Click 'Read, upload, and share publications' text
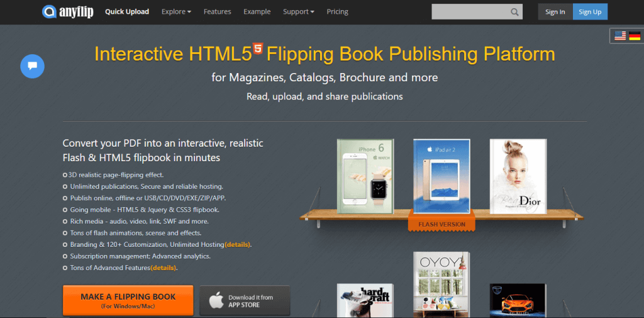 [325, 96]
